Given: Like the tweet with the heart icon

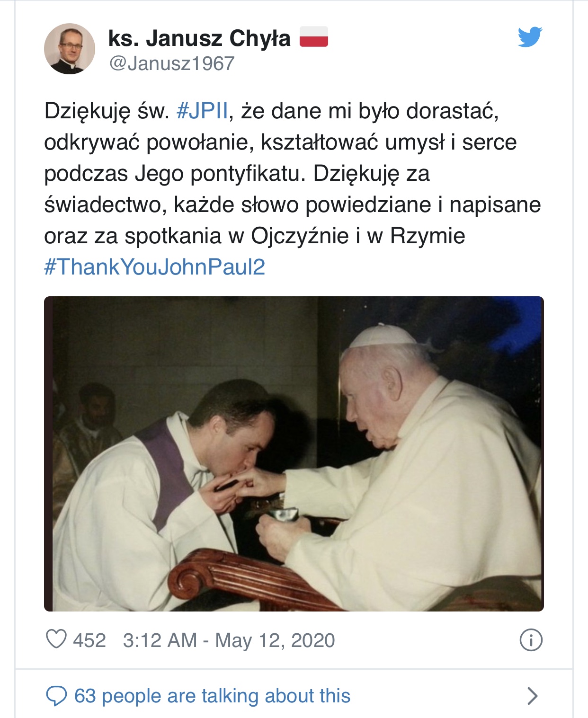Looking at the screenshot, I should point(56,639).
